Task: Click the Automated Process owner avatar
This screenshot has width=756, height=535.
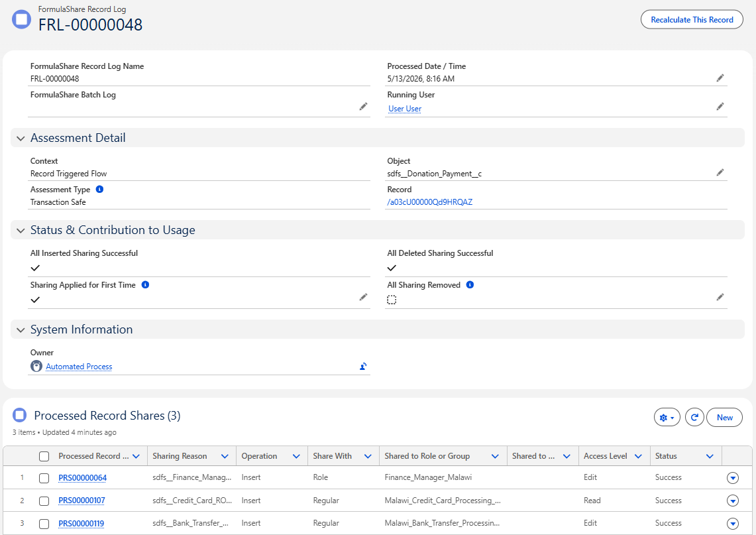Action: (x=36, y=366)
